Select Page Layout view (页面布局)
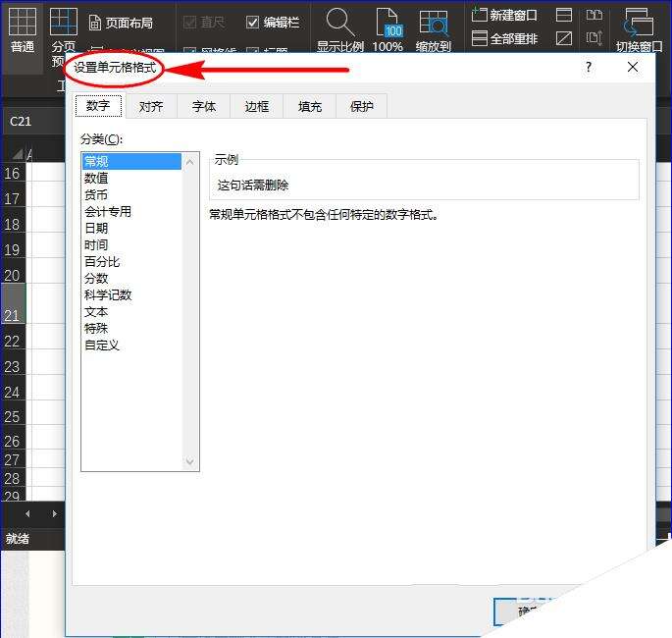672x638 pixels. tap(121, 23)
